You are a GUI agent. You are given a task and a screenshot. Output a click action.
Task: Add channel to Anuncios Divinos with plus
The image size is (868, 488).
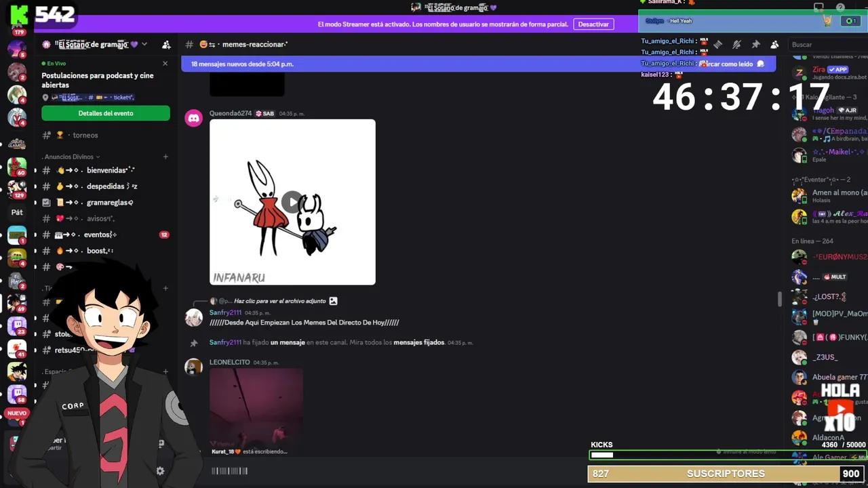pyautogui.click(x=165, y=157)
